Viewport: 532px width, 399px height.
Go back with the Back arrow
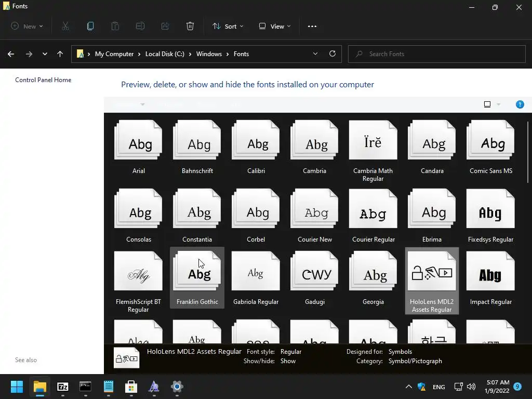[11, 54]
